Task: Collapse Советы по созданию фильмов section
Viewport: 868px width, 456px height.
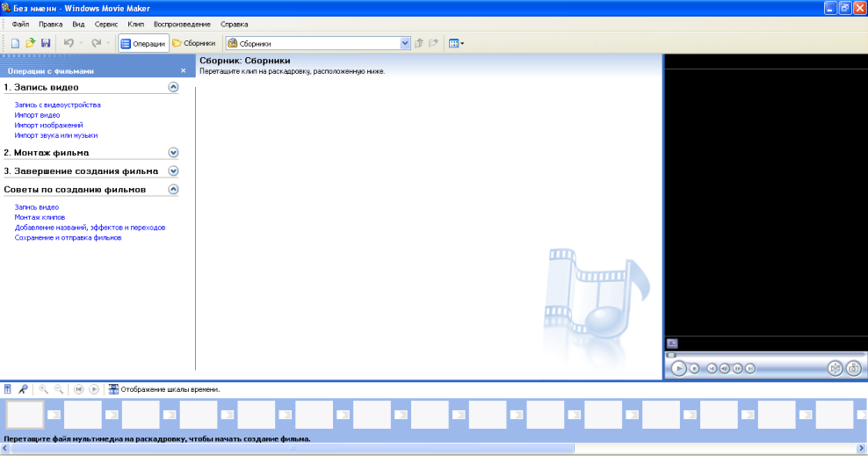Action: click(x=173, y=189)
